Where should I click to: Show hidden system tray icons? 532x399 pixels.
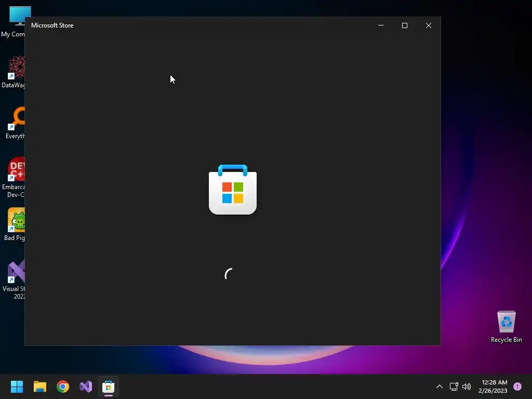tap(440, 387)
